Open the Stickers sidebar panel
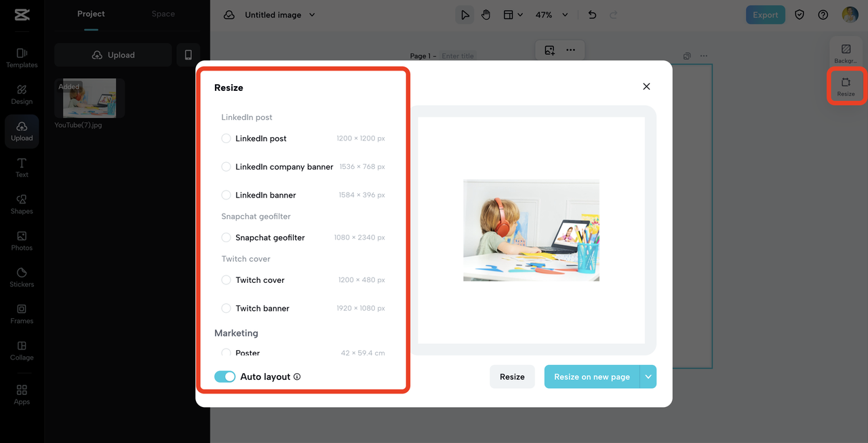 coord(22,277)
